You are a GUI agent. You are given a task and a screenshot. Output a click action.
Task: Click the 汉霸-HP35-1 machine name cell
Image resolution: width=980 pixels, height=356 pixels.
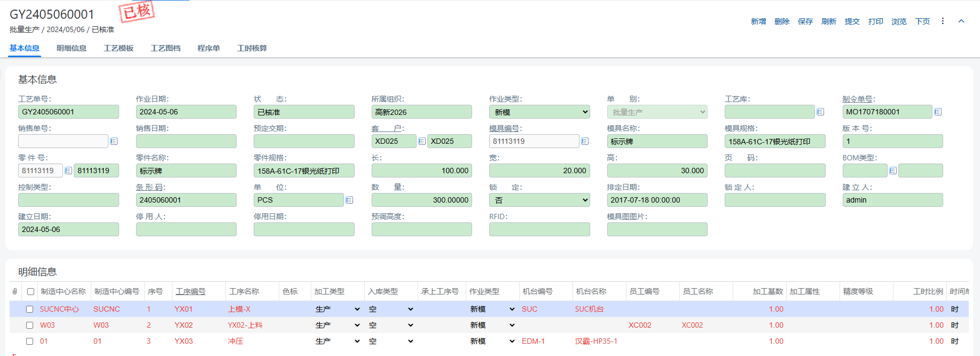(596, 341)
